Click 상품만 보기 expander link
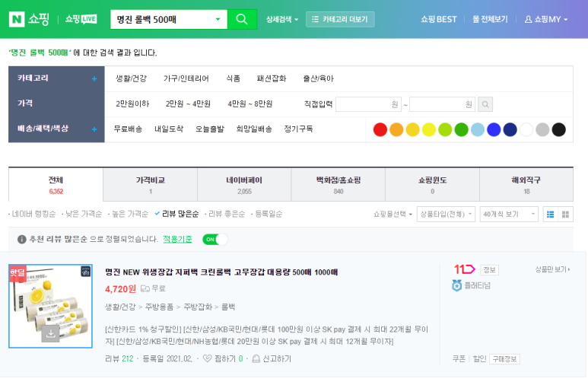This screenshot has width=588, height=385. coord(552,269)
